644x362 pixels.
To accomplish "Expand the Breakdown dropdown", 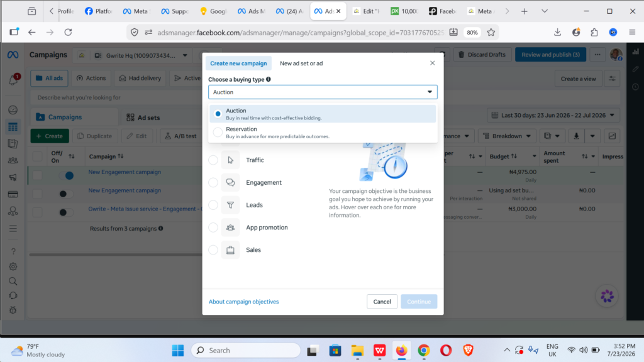I will [508, 136].
